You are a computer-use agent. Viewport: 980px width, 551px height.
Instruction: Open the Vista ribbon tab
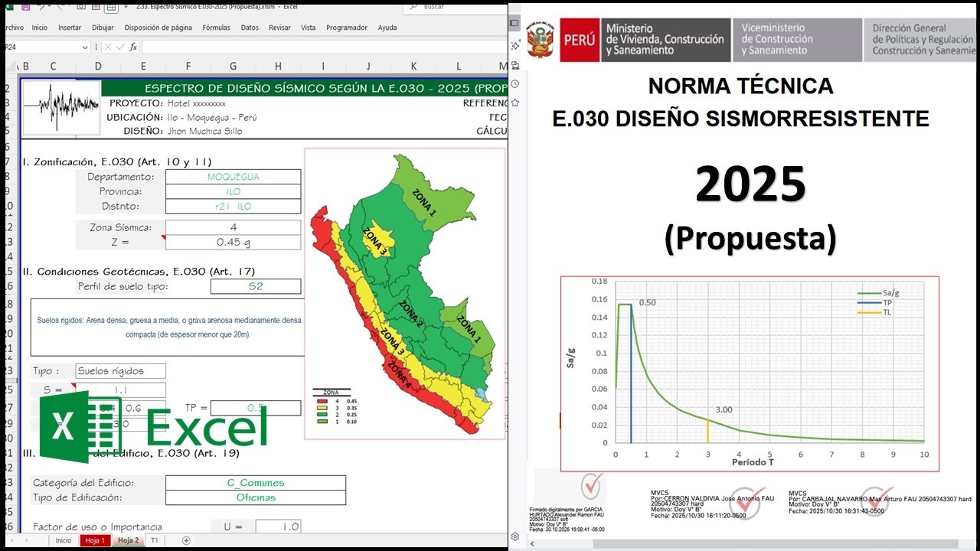pyautogui.click(x=308, y=28)
